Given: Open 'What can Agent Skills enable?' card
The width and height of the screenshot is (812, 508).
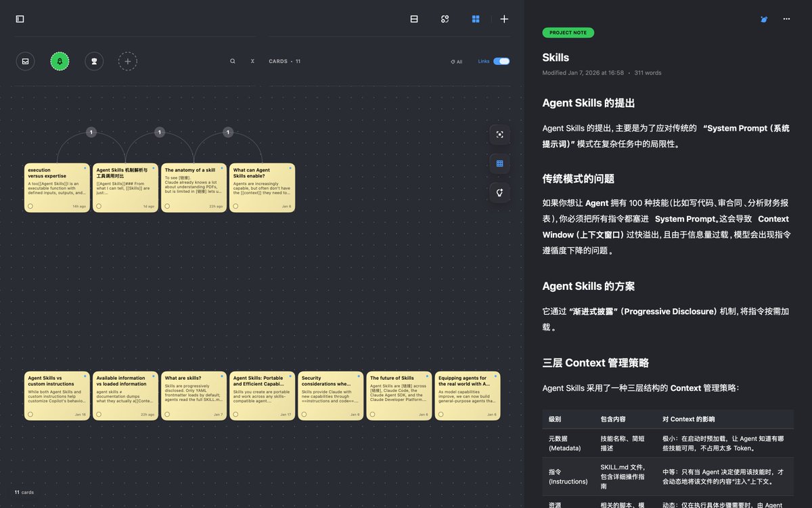Looking at the screenshot, I should [262, 188].
